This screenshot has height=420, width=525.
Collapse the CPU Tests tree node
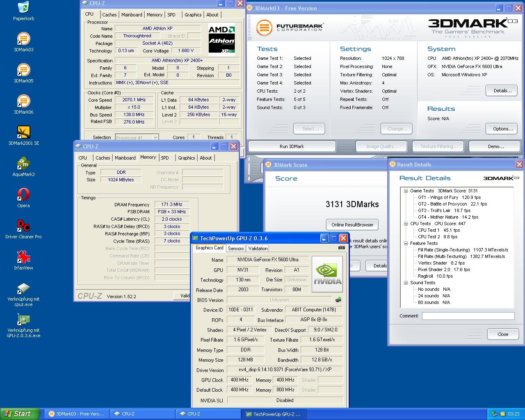[x=406, y=224]
